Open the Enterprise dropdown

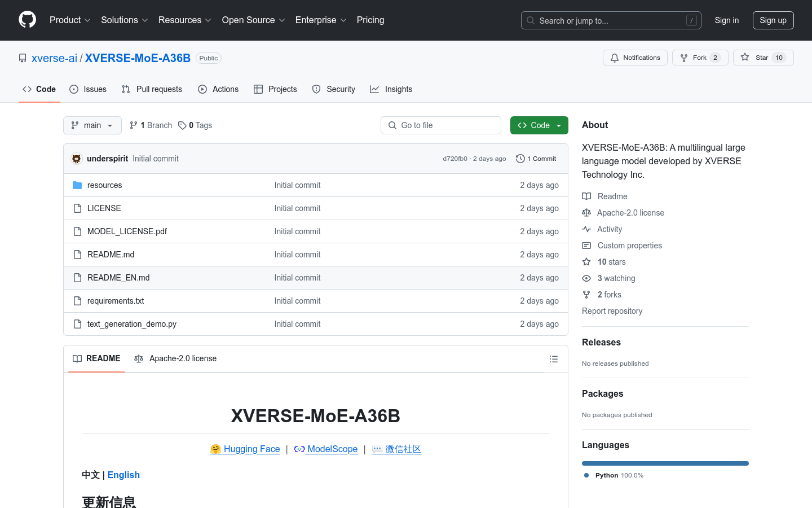coord(321,20)
